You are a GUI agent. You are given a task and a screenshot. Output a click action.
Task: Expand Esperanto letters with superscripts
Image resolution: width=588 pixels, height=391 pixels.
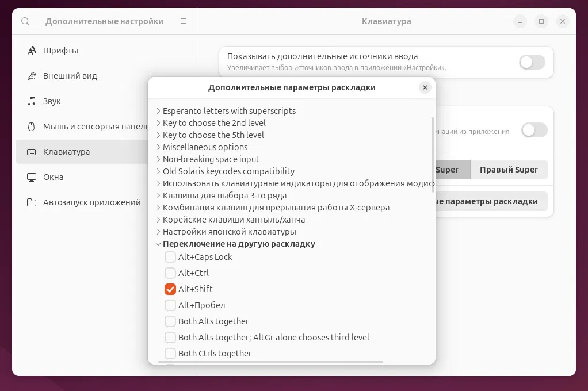[x=158, y=111]
